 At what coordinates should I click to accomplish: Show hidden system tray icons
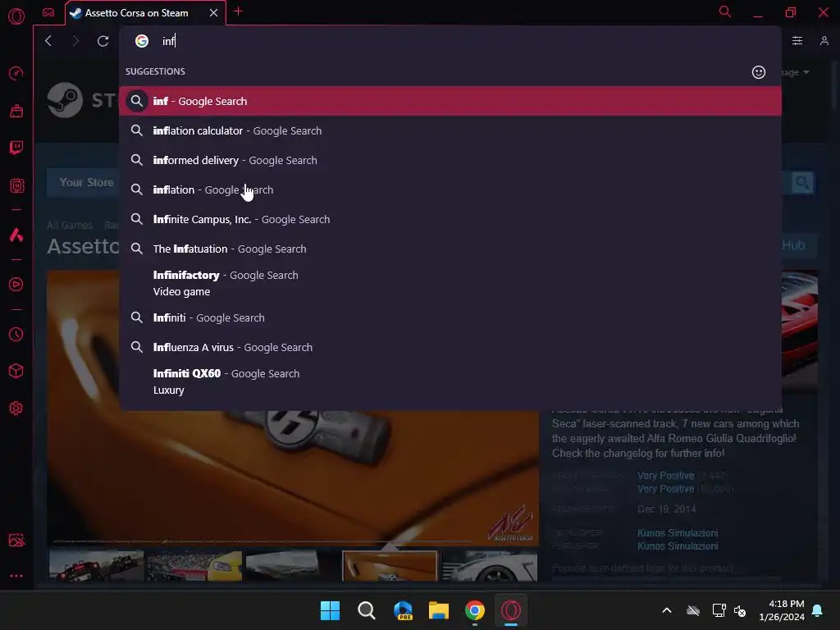click(667, 610)
